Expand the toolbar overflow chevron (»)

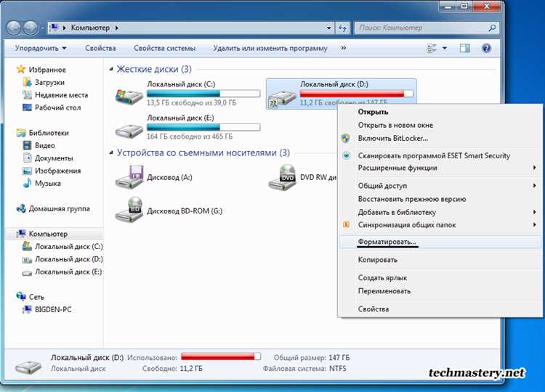pyautogui.click(x=343, y=49)
